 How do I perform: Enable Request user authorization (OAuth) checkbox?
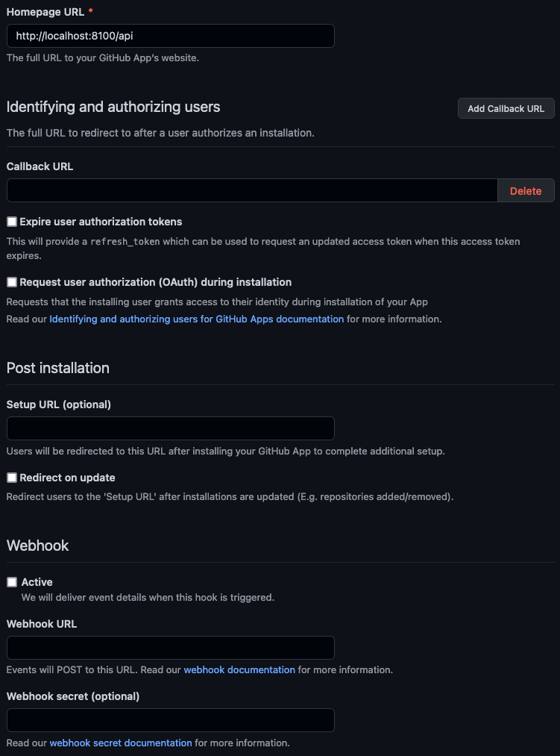[12, 282]
